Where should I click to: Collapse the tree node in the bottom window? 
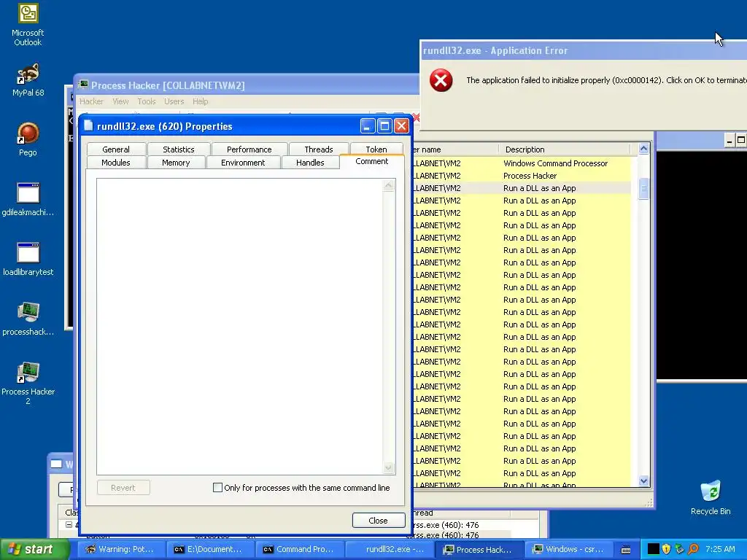coord(69,524)
